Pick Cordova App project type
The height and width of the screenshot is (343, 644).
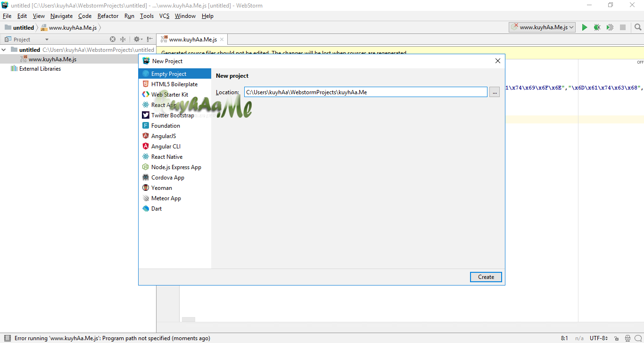(x=174, y=178)
